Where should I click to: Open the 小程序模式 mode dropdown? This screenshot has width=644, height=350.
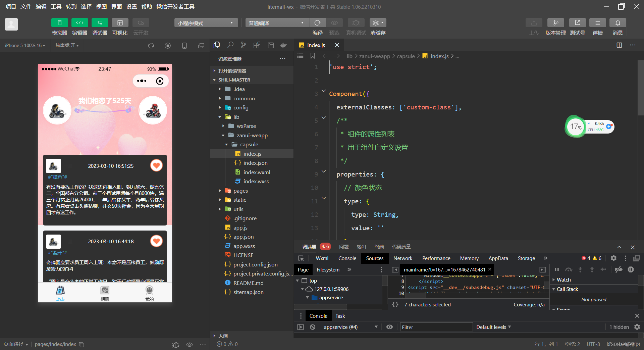pos(206,23)
